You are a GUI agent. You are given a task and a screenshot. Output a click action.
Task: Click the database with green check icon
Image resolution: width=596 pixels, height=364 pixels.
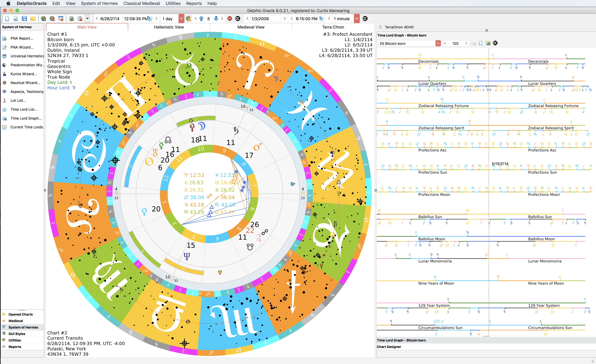point(71,19)
